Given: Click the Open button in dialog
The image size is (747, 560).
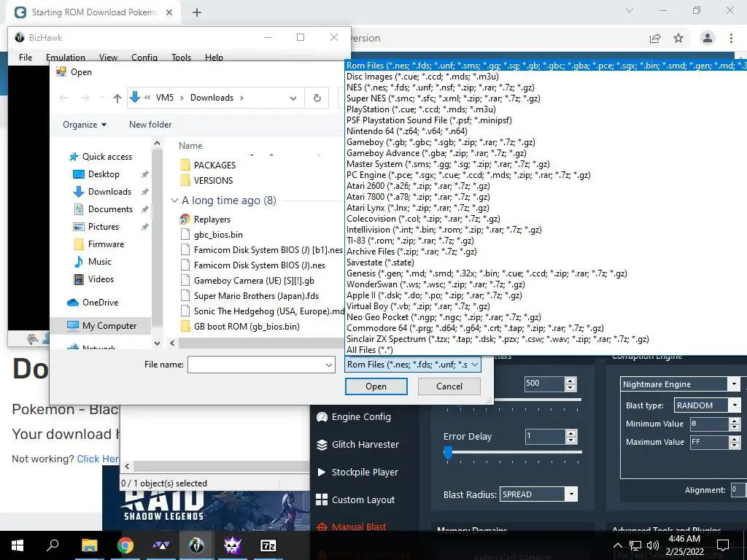Looking at the screenshot, I should [376, 386].
